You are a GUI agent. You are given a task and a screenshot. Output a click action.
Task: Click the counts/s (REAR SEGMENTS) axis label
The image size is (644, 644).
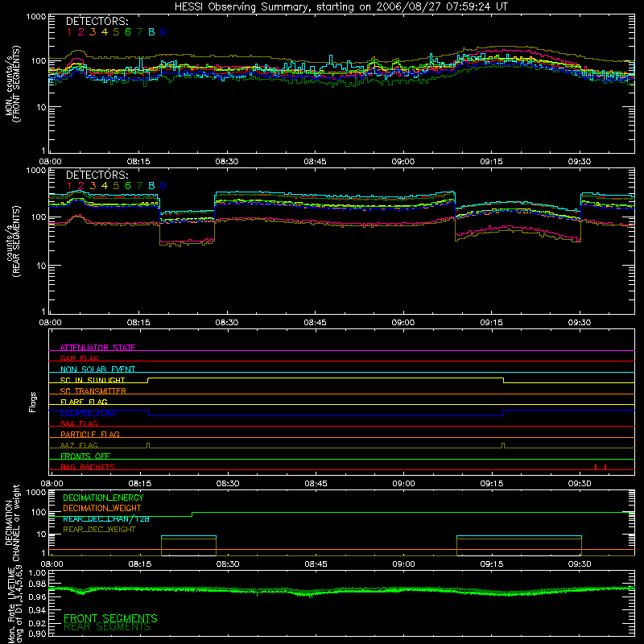(x=13, y=242)
